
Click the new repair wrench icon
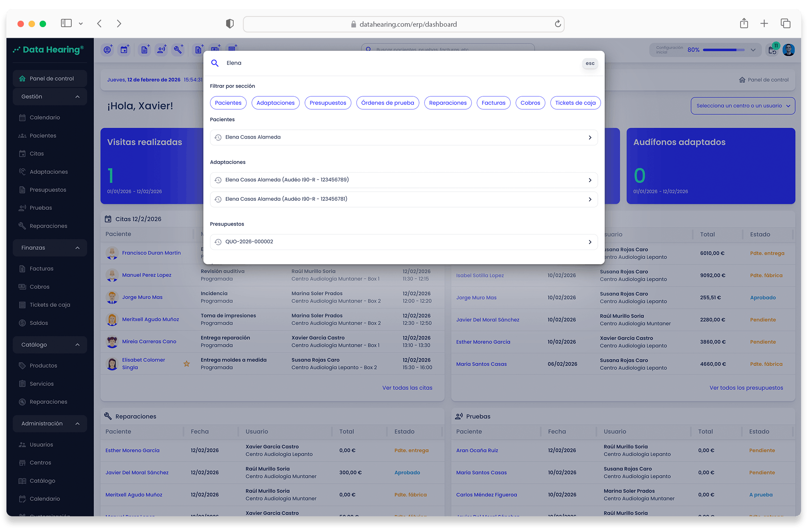[178, 50]
